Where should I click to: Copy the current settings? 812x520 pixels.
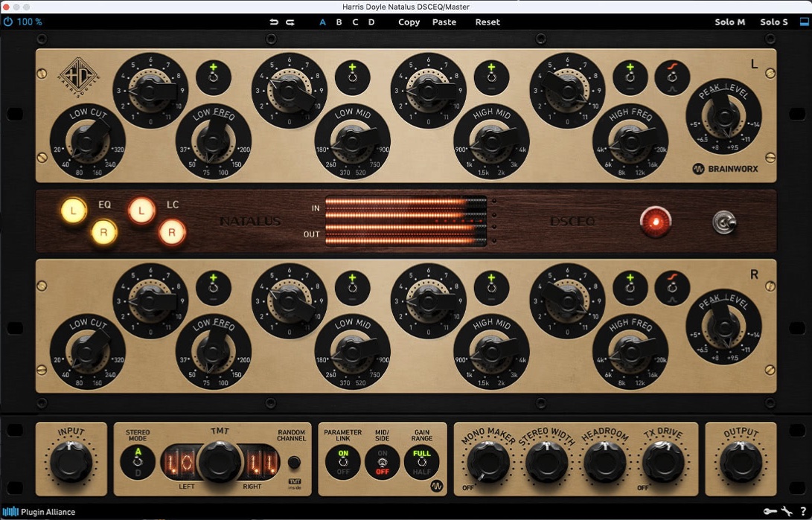(409, 22)
